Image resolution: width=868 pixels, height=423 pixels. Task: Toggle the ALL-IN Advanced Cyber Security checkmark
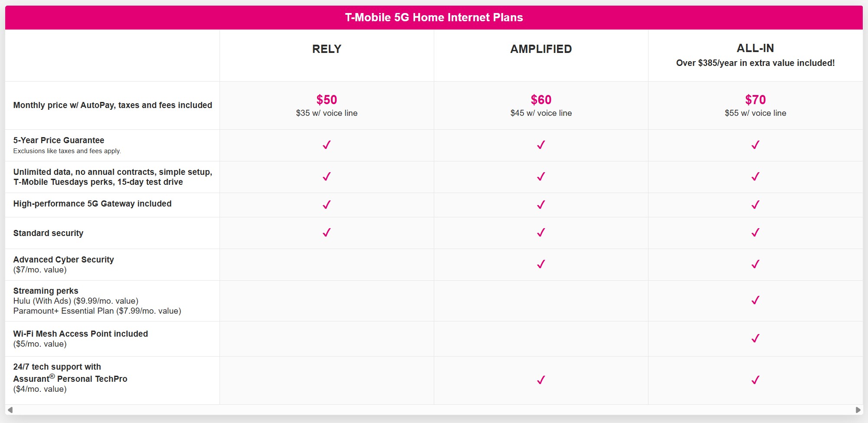pos(755,263)
